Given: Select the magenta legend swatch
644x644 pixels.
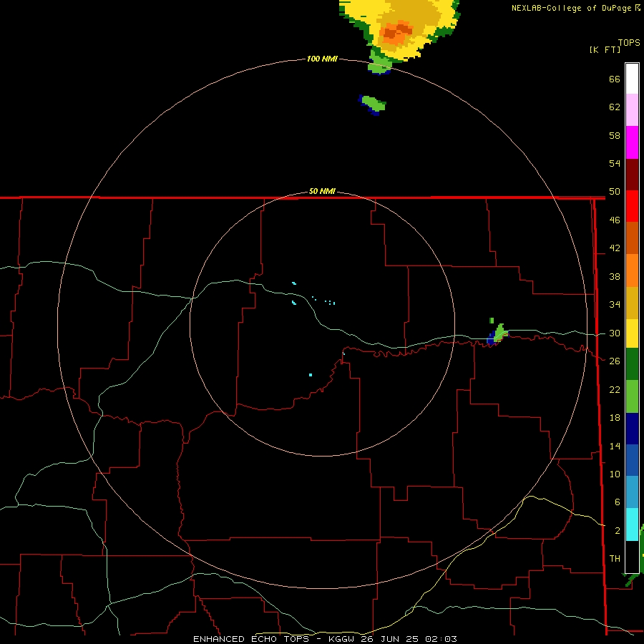Looking at the screenshot, I should [x=632, y=142].
